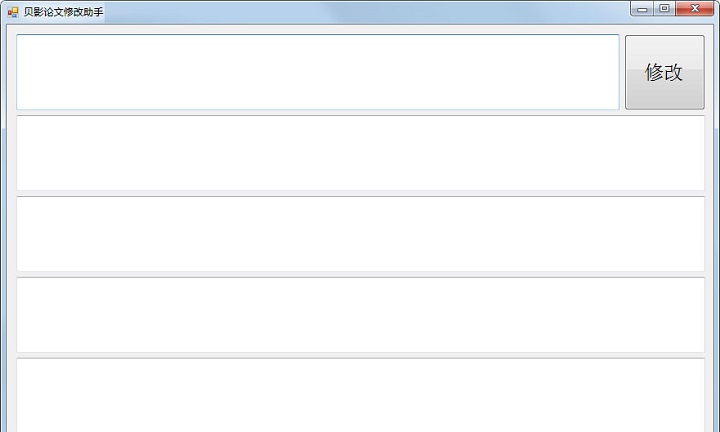Click the restore/maximize icon beside the close button
The height and width of the screenshot is (432, 720).
pos(664,9)
